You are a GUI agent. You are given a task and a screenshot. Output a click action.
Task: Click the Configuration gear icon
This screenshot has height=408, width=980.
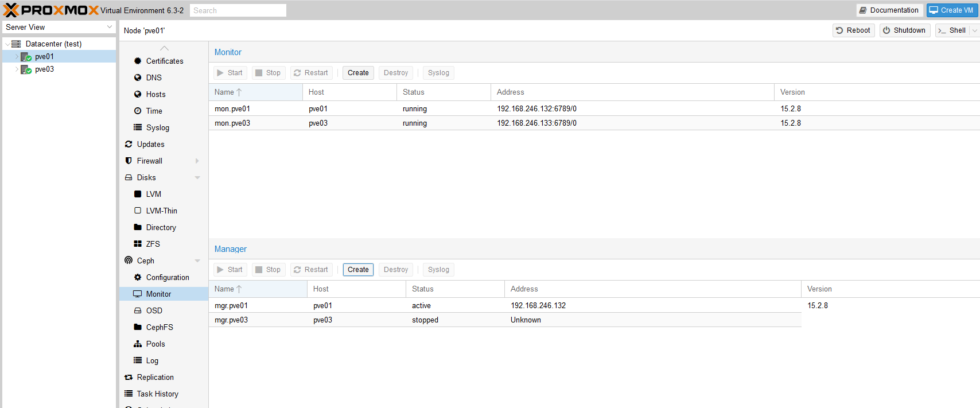(x=138, y=277)
